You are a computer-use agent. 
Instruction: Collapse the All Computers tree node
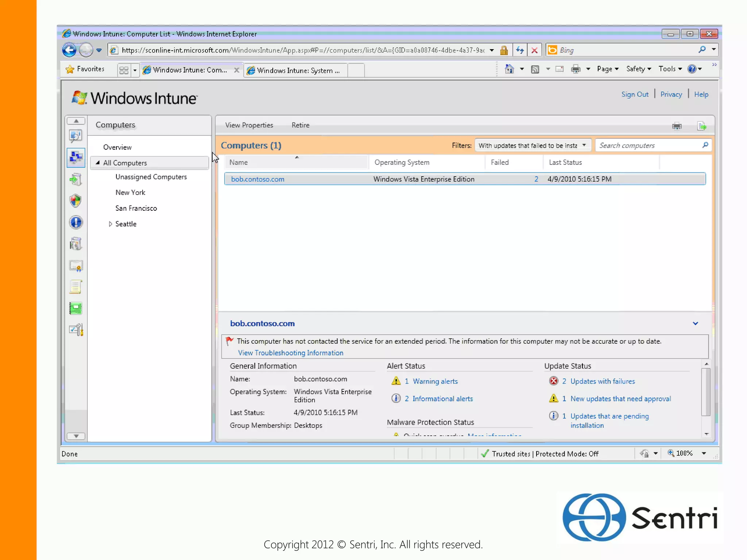pyautogui.click(x=98, y=163)
